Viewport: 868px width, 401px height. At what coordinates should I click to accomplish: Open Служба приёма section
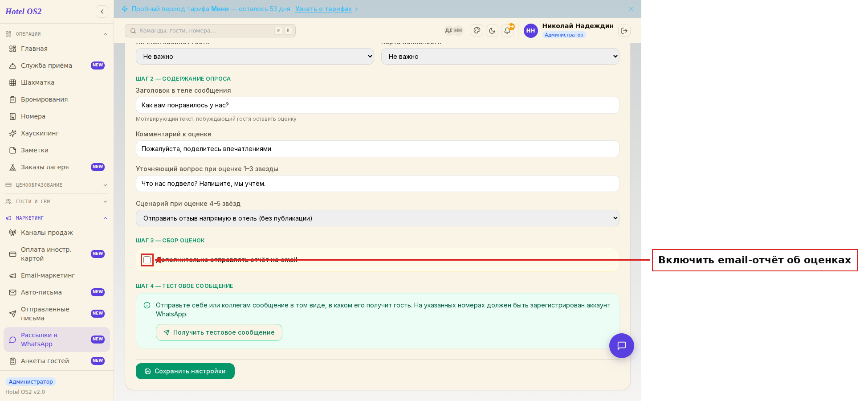[57, 65]
